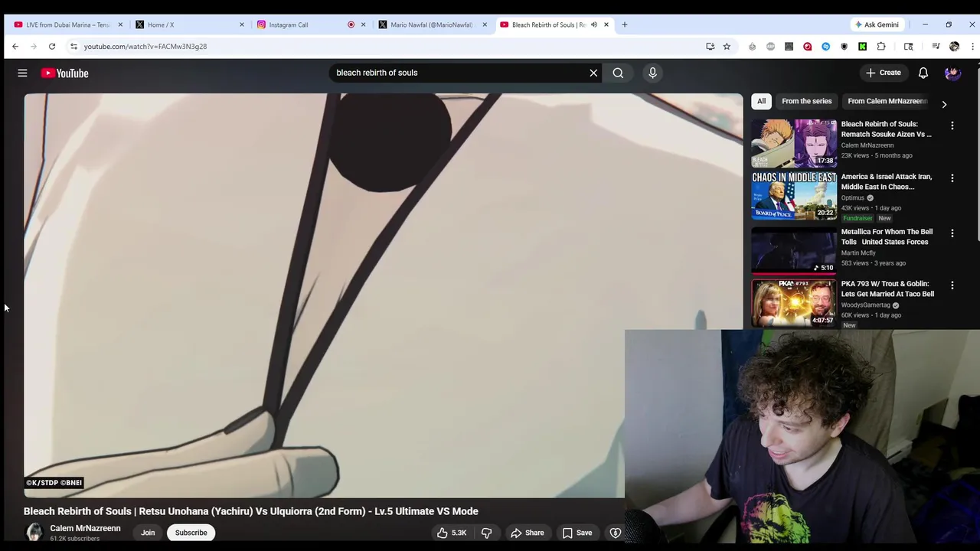
Task: Mute the Bleach tab audio speaker icon
Action: click(x=593, y=24)
